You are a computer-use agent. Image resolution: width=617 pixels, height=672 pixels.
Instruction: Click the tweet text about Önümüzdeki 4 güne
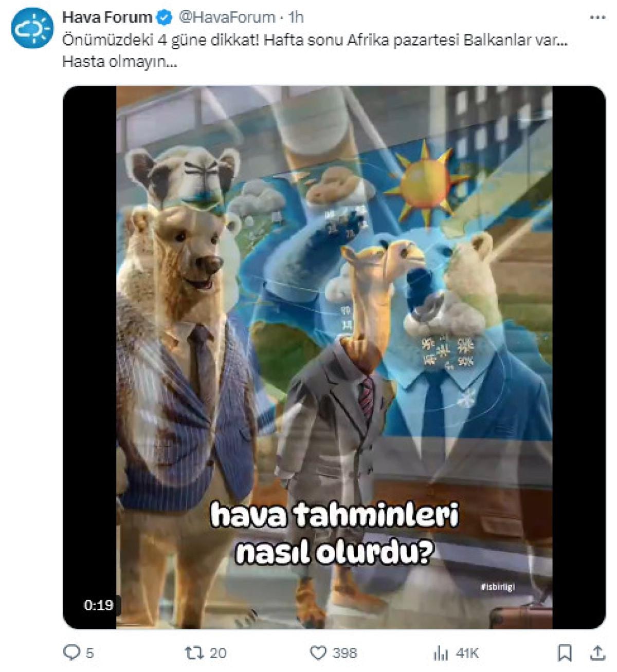(315, 51)
